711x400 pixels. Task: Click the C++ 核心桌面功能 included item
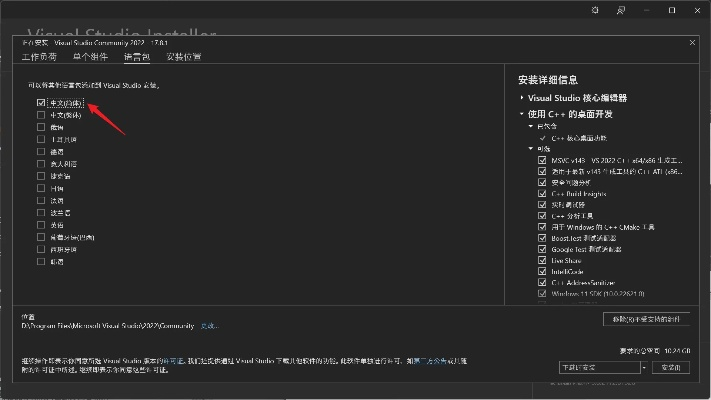click(579, 138)
